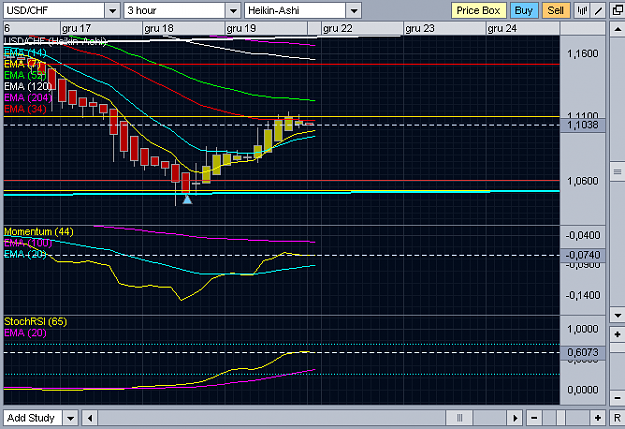Click the gru 18 date header
Image resolution: width=625 pixels, height=429 pixels.
(159, 29)
